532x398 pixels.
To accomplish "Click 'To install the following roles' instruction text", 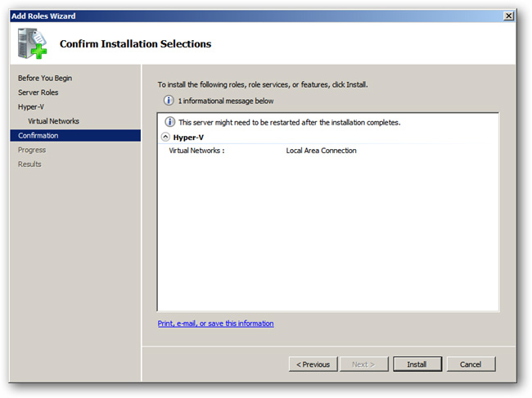I will coord(263,84).
